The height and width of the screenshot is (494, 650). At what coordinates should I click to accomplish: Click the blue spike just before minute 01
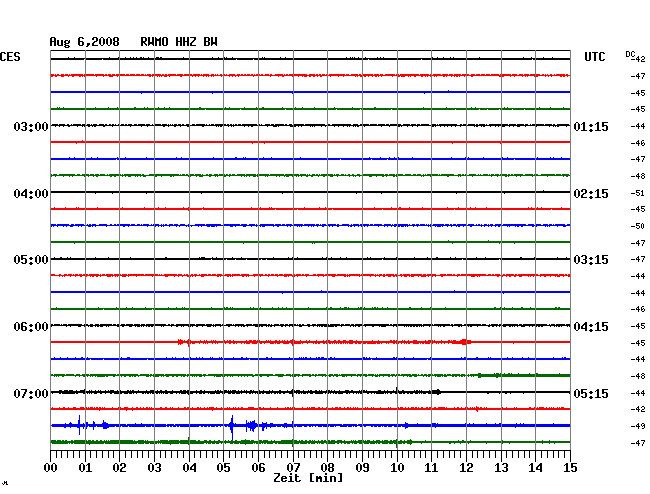79,425
